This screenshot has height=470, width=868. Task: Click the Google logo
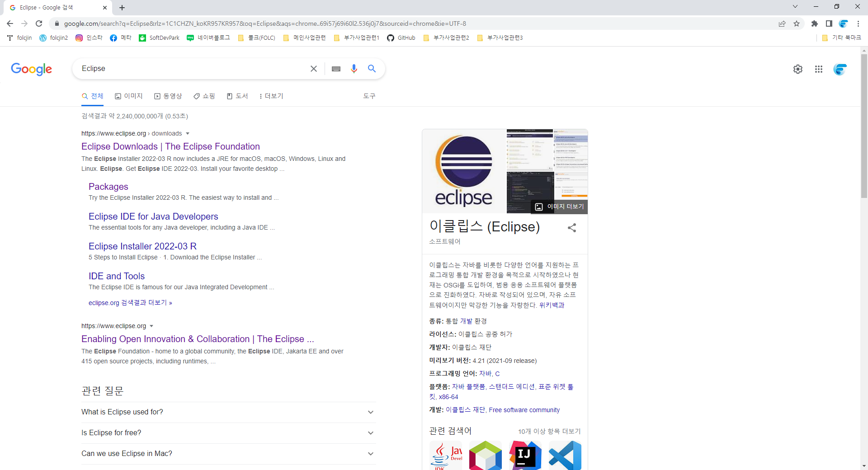31,69
